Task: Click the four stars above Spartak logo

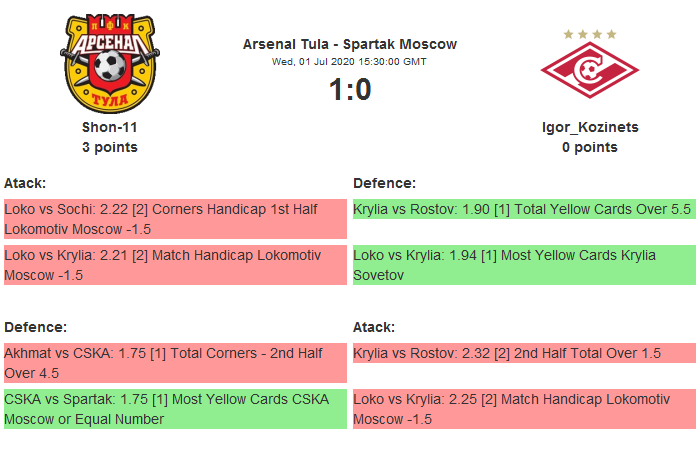Action: [x=589, y=34]
